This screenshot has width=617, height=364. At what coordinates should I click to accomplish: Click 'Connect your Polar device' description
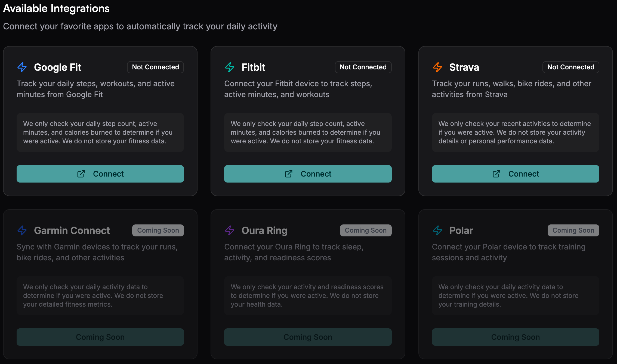coord(509,252)
